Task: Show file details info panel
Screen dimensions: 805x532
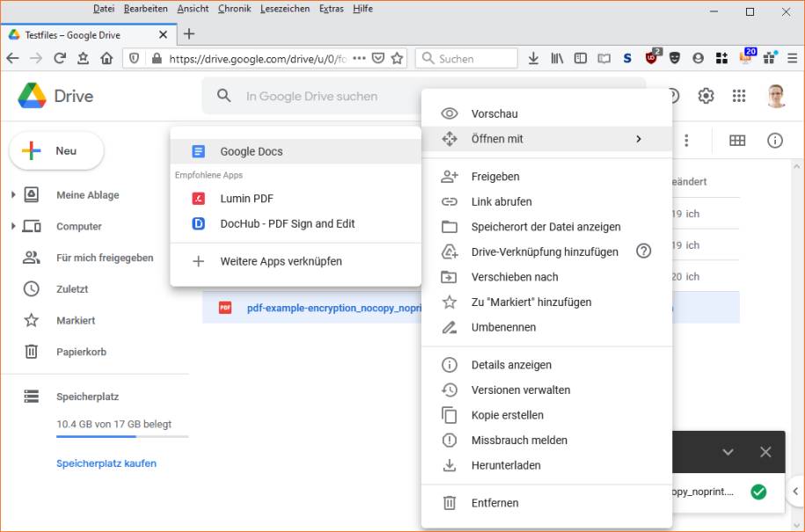Action: pyautogui.click(x=775, y=141)
